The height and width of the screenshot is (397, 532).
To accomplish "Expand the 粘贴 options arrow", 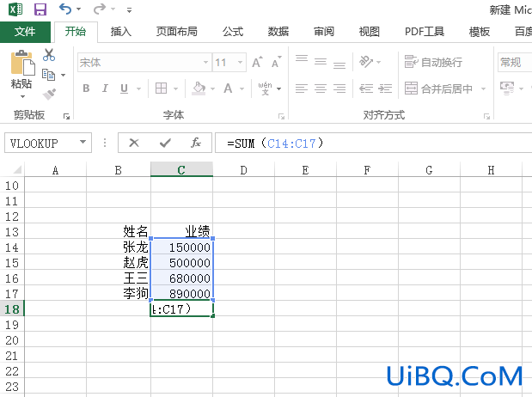I will click(x=22, y=97).
